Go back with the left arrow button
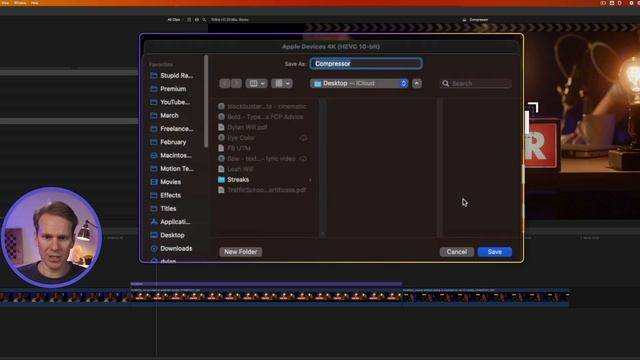 point(224,83)
